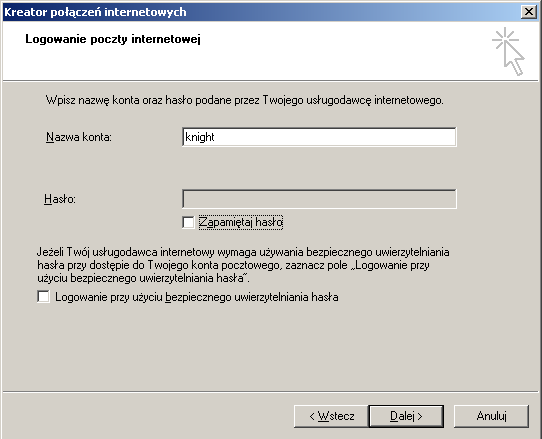Image resolution: width=542 pixels, height=439 pixels.
Task: Click the "Logowanie poczty internetowej" heading
Action: tap(113, 39)
